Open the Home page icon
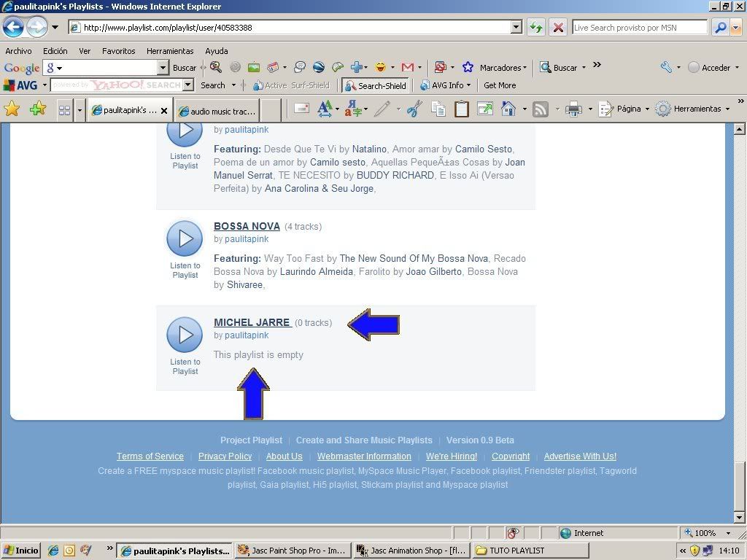The width and height of the screenshot is (747, 560). point(508,109)
